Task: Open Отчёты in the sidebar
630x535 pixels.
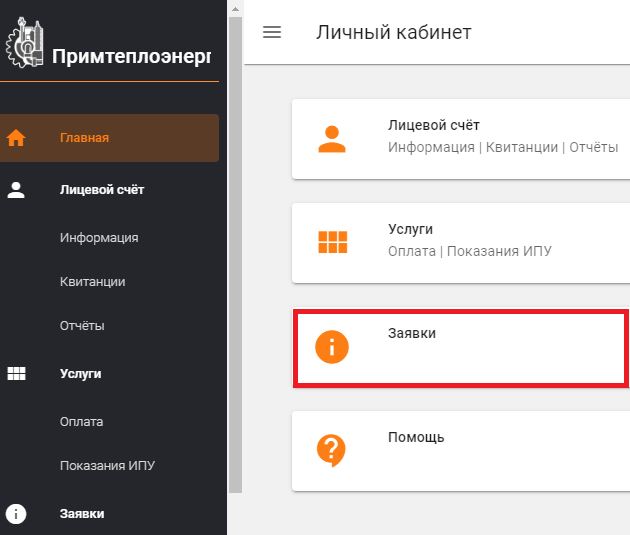Action: pos(82,326)
